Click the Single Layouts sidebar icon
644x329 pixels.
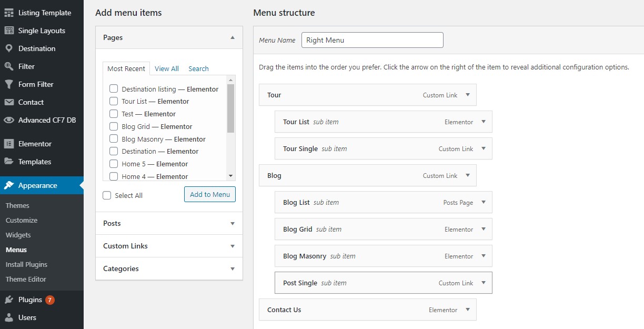click(9, 31)
